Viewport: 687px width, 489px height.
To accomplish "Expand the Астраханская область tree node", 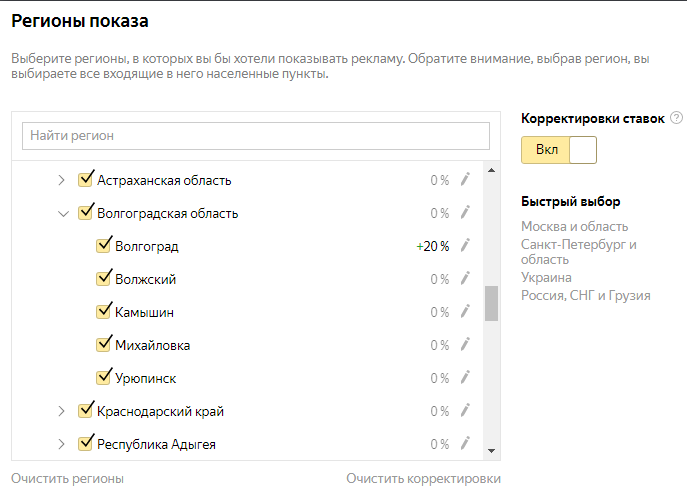I will coord(62,180).
